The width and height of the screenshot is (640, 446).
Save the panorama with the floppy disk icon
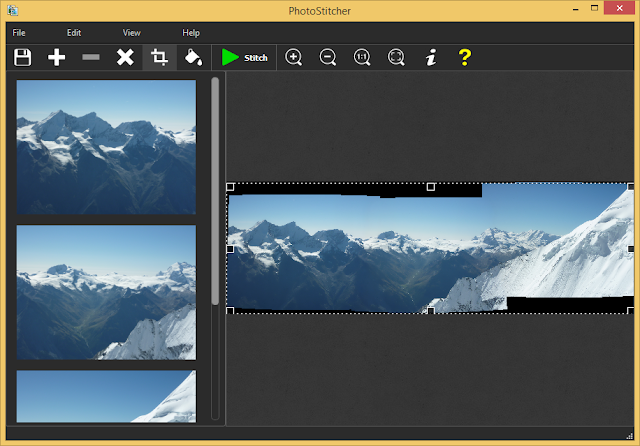[22, 57]
